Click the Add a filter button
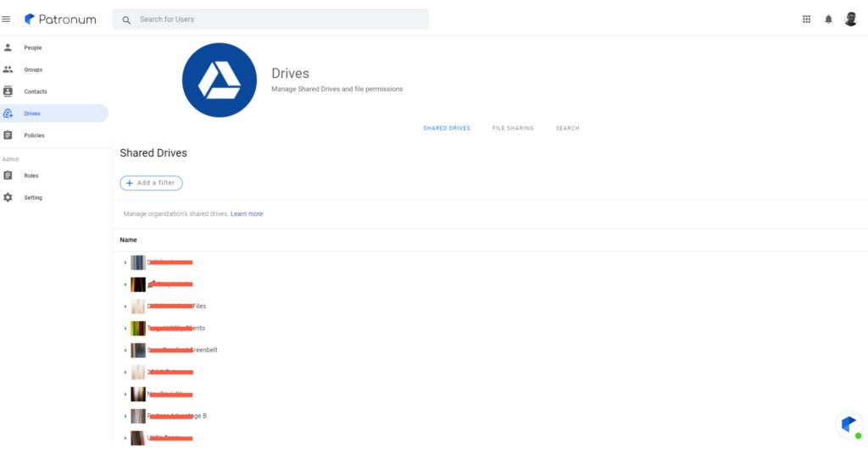This screenshot has width=868, height=453. (x=151, y=183)
